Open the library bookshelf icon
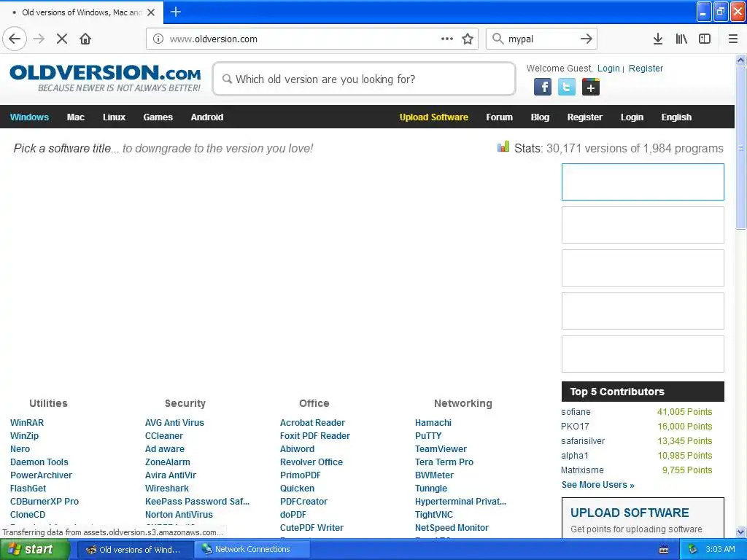This screenshot has width=747, height=560. click(681, 39)
